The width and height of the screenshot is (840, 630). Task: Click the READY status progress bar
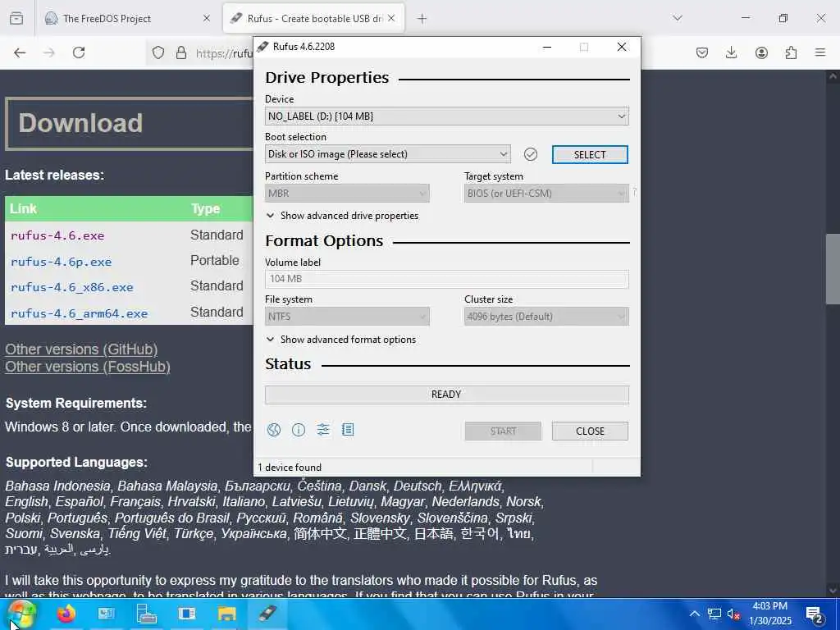click(x=447, y=395)
